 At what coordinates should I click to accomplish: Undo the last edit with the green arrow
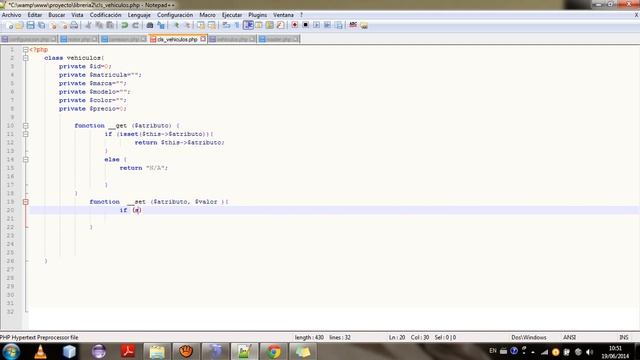click(x=124, y=25)
